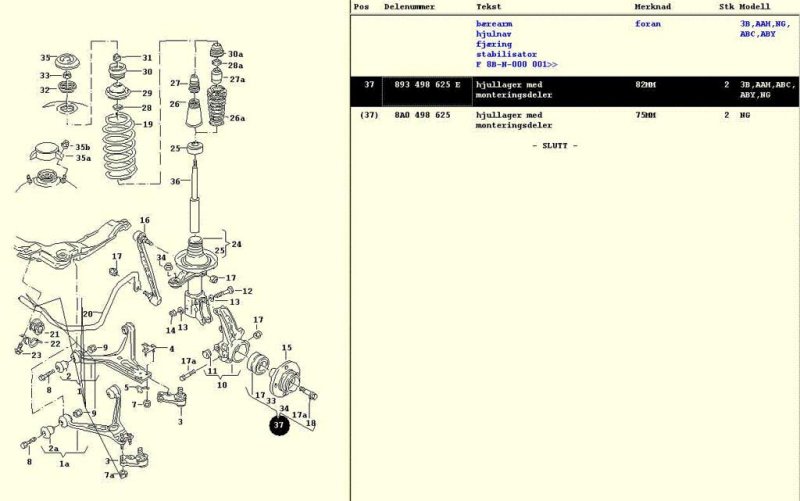Select part number 893 498 625 E
Screen dimensions: 800x501
pos(427,85)
